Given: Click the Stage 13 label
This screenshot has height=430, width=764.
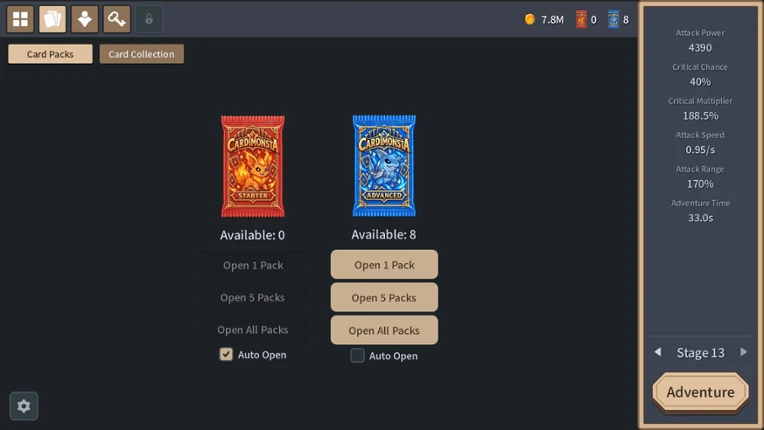Looking at the screenshot, I should pyautogui.click(x=700, y=352).
